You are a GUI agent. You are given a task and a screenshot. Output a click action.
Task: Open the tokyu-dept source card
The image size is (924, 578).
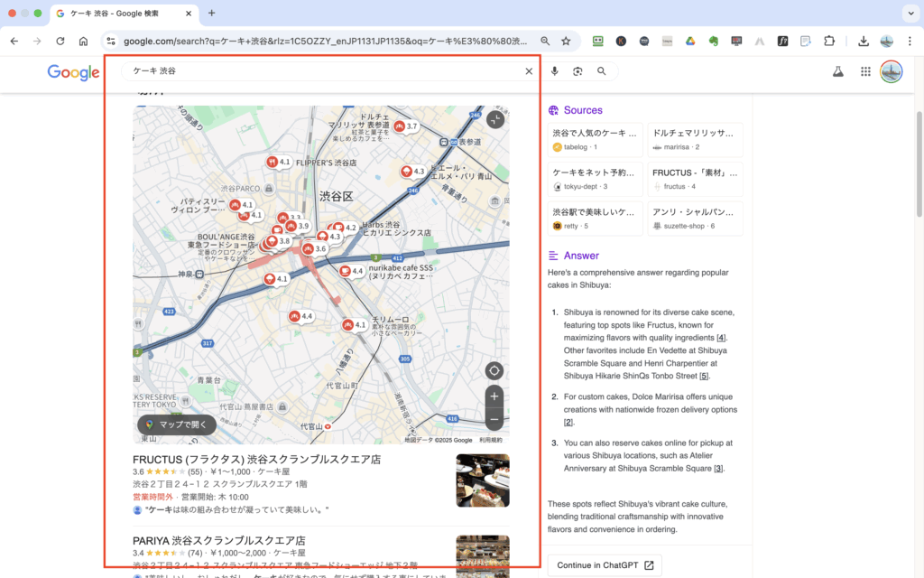pos(596,180)
